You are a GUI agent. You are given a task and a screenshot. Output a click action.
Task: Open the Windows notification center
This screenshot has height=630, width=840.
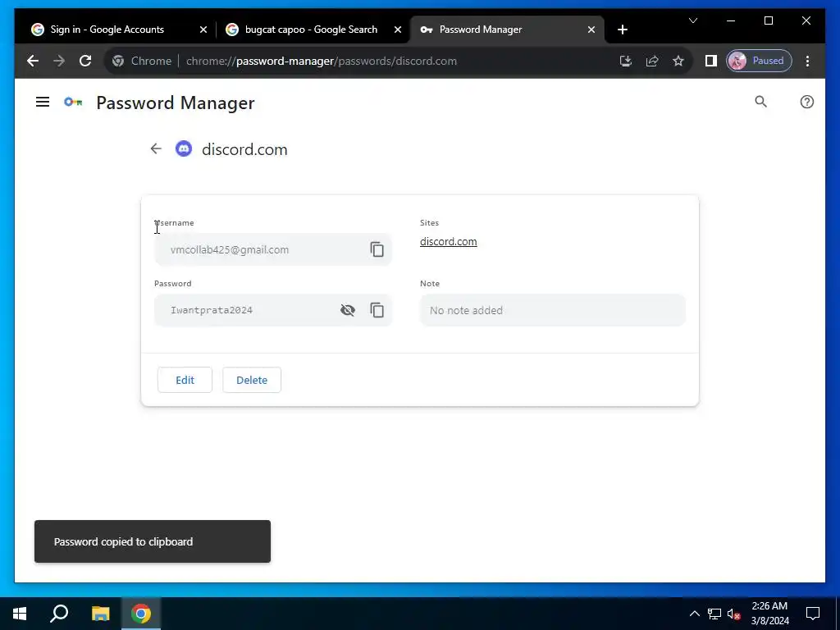point(813,614)
